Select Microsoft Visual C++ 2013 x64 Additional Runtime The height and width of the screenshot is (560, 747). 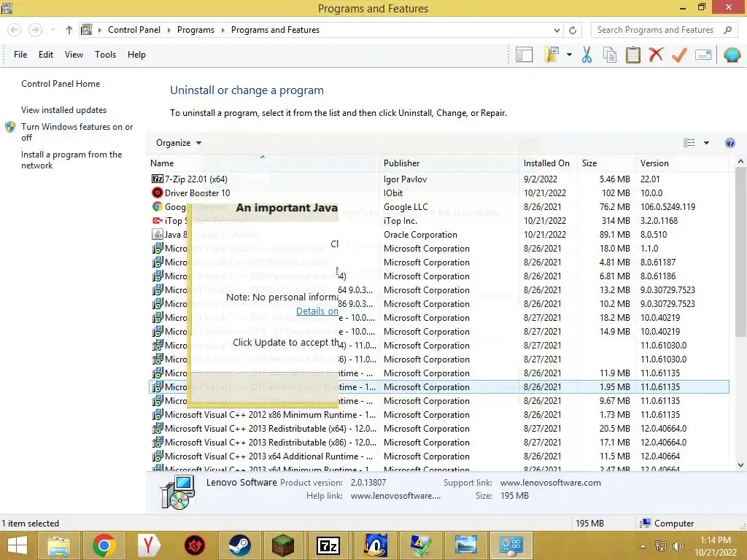(438, 456)
